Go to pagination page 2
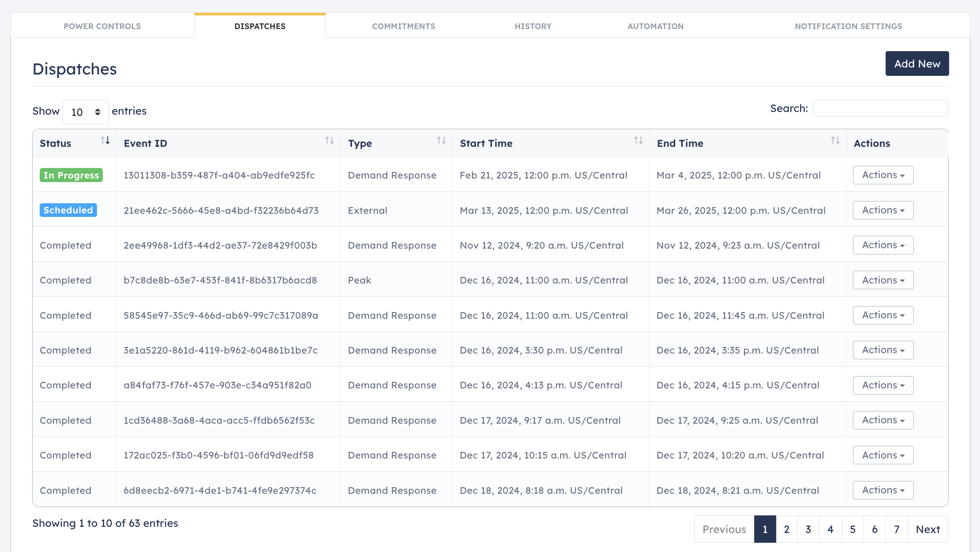This screenshot has width=980, height=552. coord(786,529)
